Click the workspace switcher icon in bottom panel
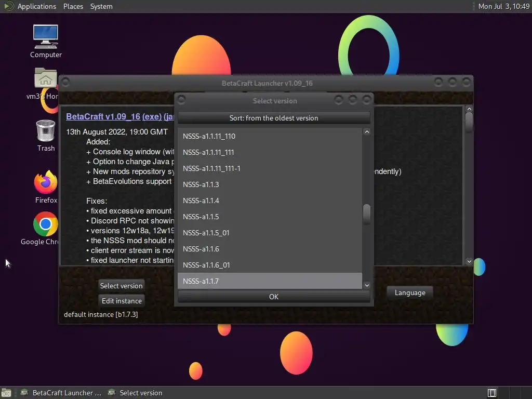The width and height of the screenshot is (532, 399). pyautogui.click(x=491, y=393)
